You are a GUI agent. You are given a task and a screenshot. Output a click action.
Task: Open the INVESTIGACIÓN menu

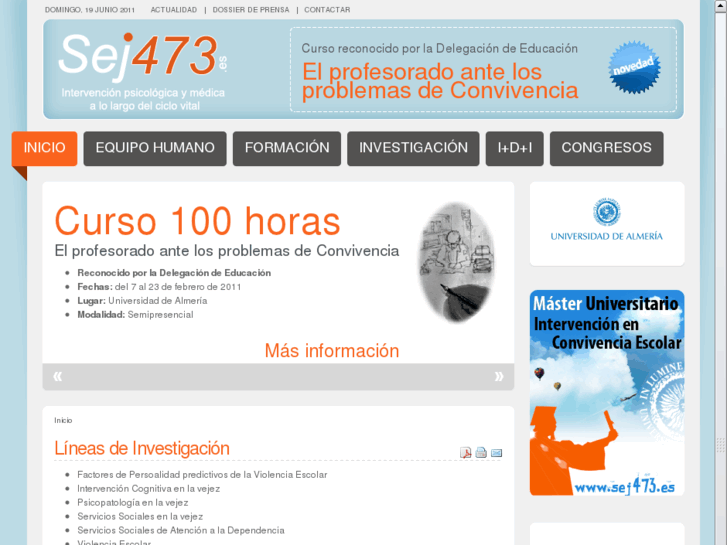[413, 148]
